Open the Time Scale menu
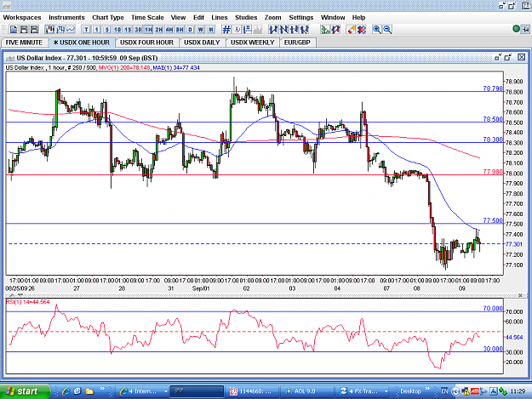Screen dimensions: 532x399 click(x=147, y=17)
